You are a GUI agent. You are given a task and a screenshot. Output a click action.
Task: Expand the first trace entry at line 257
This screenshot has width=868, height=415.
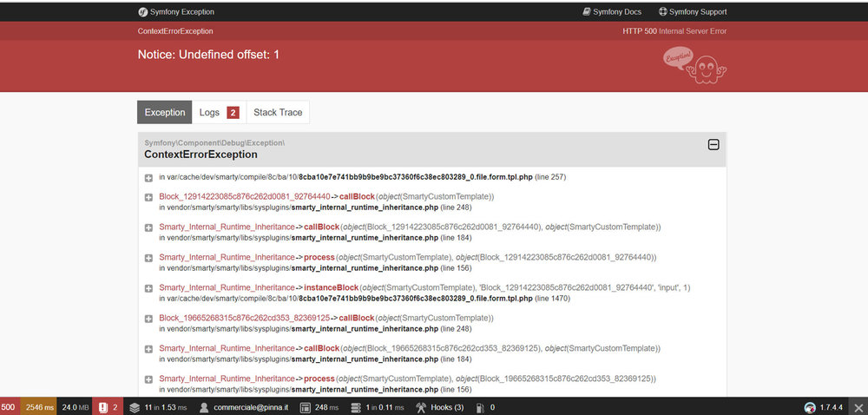tap(148, 178)
